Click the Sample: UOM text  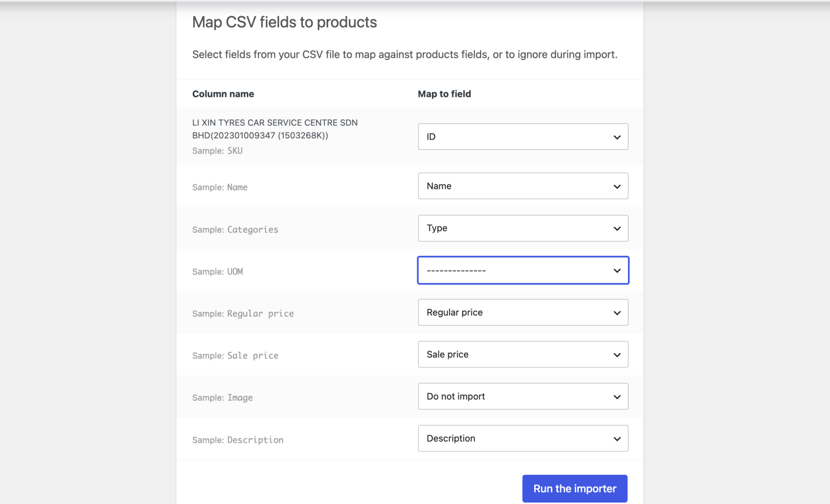[217, 272]
